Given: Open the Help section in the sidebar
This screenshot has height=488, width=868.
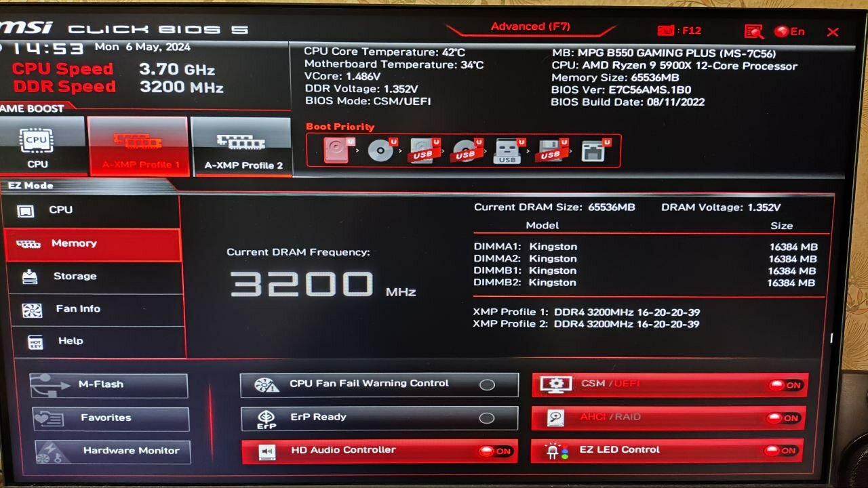Looking at the screenshot, I should pyautogui.click(x=98, y=342).
